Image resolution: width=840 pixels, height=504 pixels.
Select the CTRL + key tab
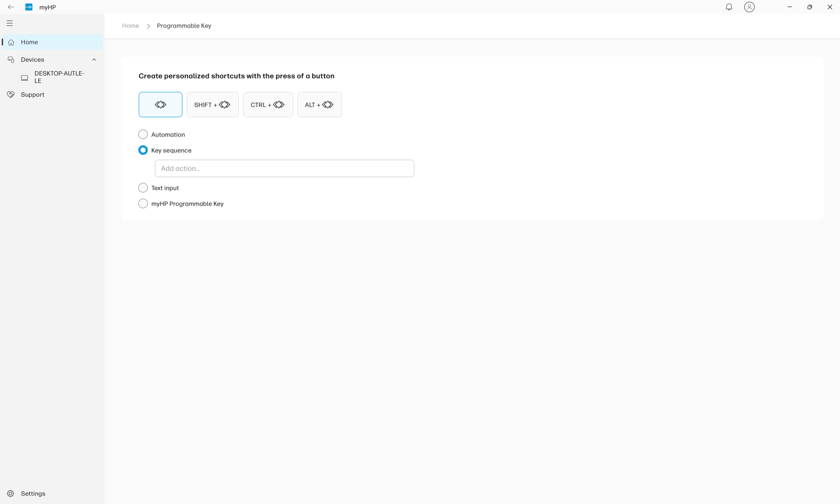pos(268,105)
